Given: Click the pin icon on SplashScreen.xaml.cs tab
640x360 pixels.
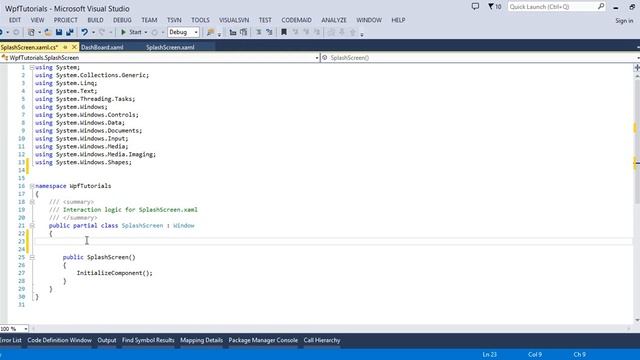Looking at the screenshot, I should pyautogui.click(x=65, y=47).
